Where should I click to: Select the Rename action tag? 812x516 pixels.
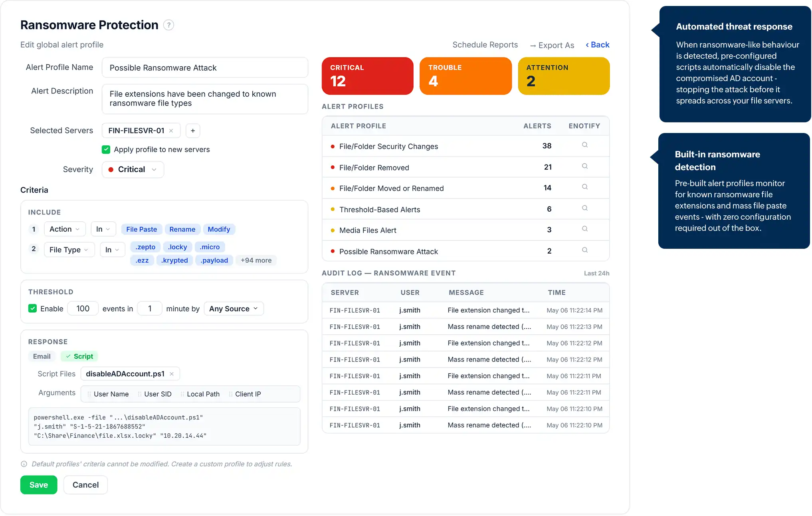182,229
